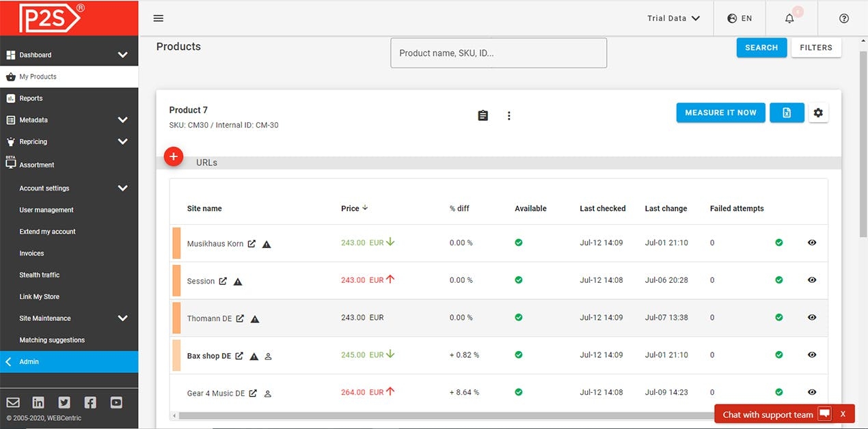
Task: Click person icon beside Gear 4 Music DE
Action: coord(268,394)
